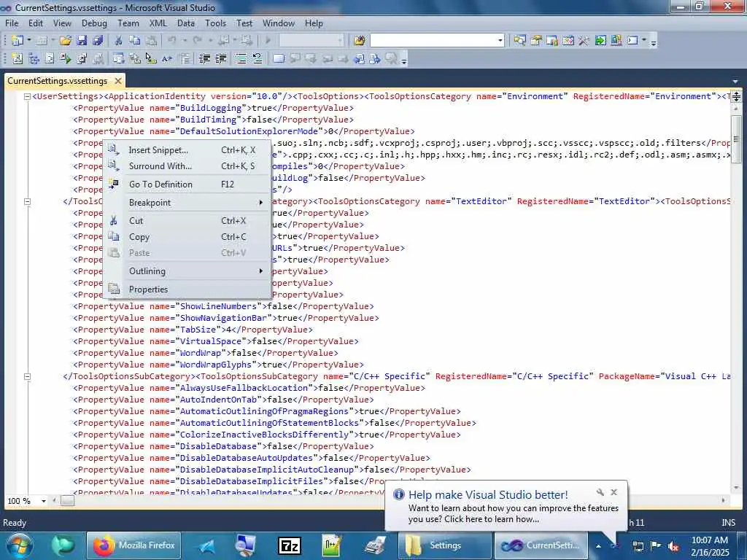Save the file with the floppy disk icon
Screen dimensions: 747x560
click(x=82, y=41)
